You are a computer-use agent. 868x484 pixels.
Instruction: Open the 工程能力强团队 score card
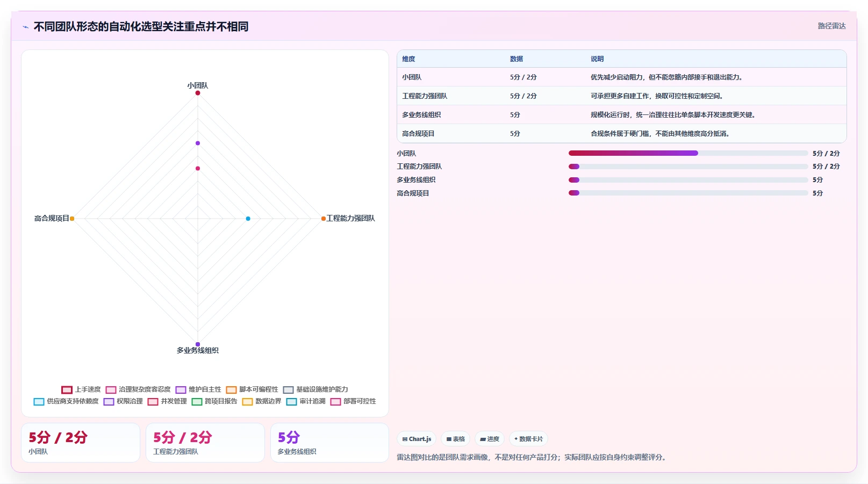205,443
